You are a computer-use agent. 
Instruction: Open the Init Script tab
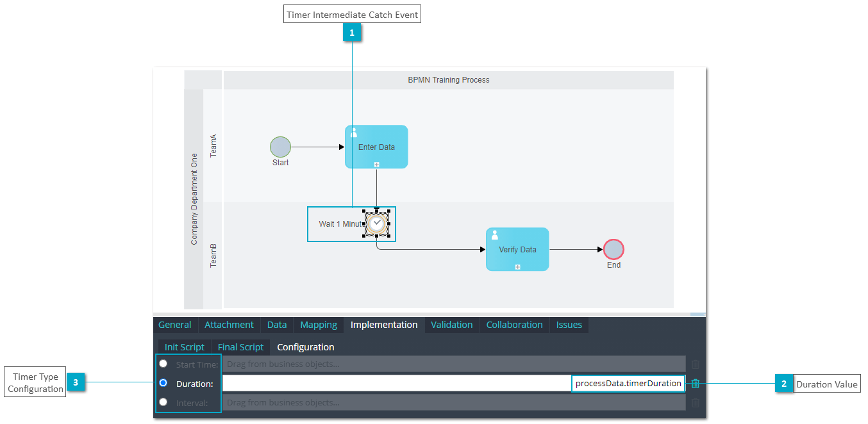pyautogui.click(x=185, y=347)
